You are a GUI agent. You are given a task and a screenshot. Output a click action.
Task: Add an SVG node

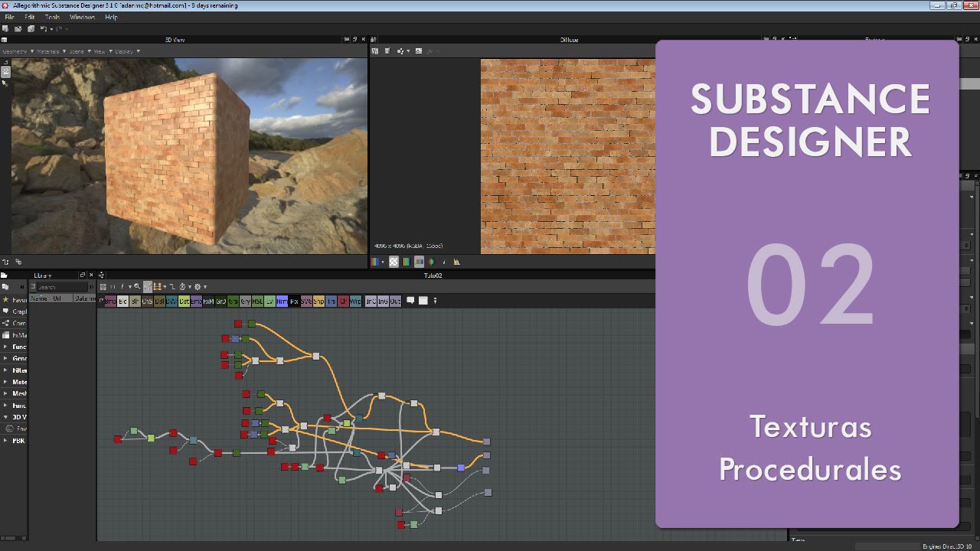tap(306, 302)
